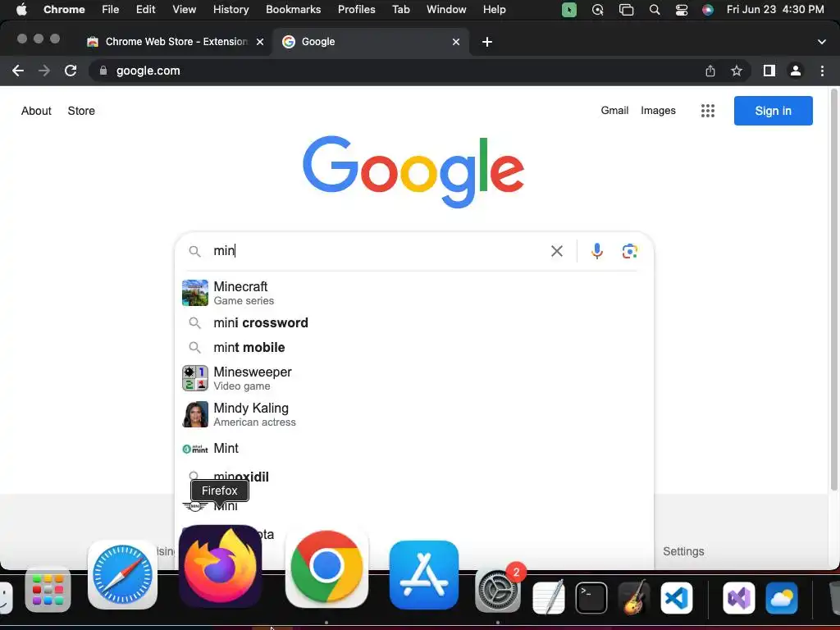Launch Firefox from the Dock
Screen dimensions: 840x630
tap(220, 568)
